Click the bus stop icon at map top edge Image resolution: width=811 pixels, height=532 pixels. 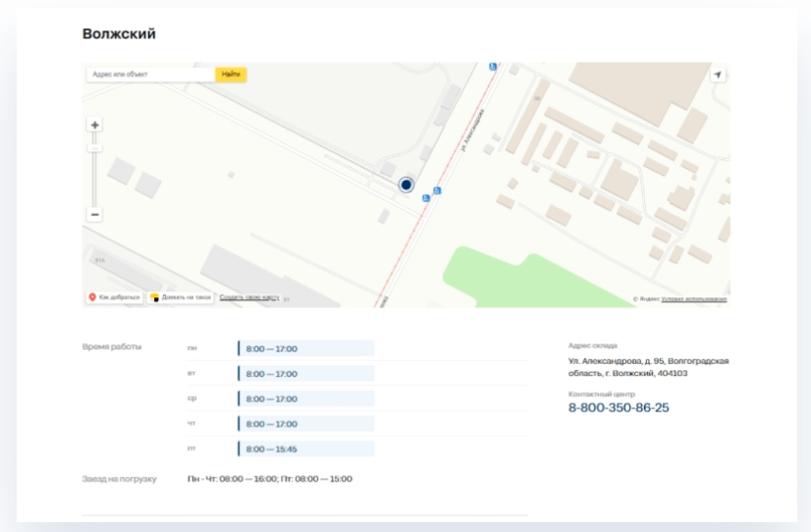[x=493, y=67]
